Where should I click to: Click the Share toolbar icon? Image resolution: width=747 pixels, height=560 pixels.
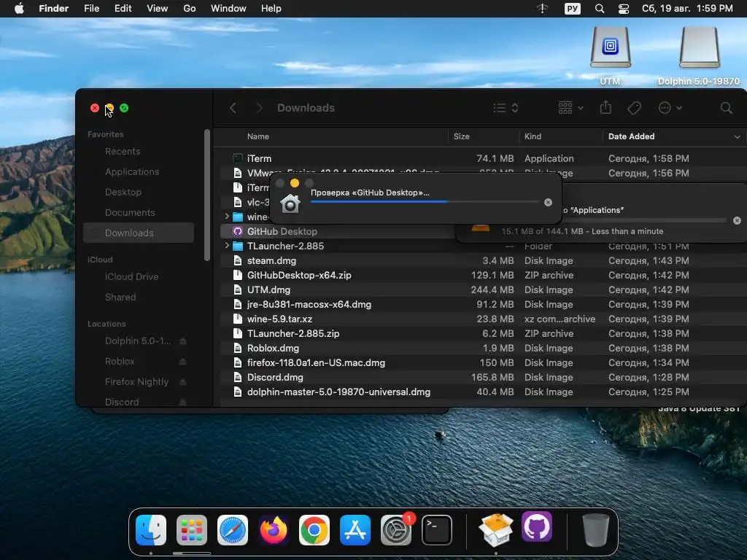click(x=605, y=108)
